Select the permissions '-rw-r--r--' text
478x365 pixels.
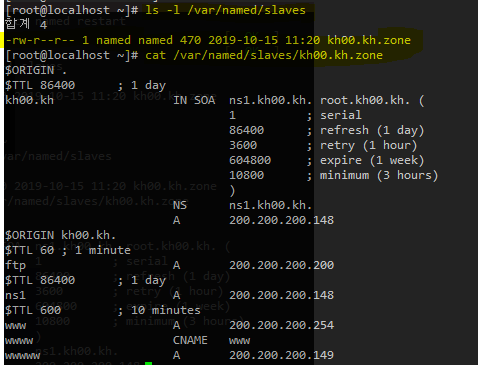pyautogui.click(x=40, y=40)
